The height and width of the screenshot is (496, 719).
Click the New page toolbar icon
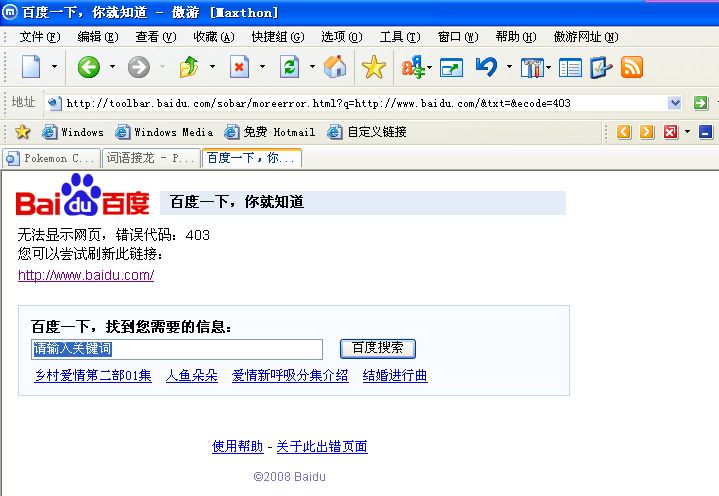(31, 67)
